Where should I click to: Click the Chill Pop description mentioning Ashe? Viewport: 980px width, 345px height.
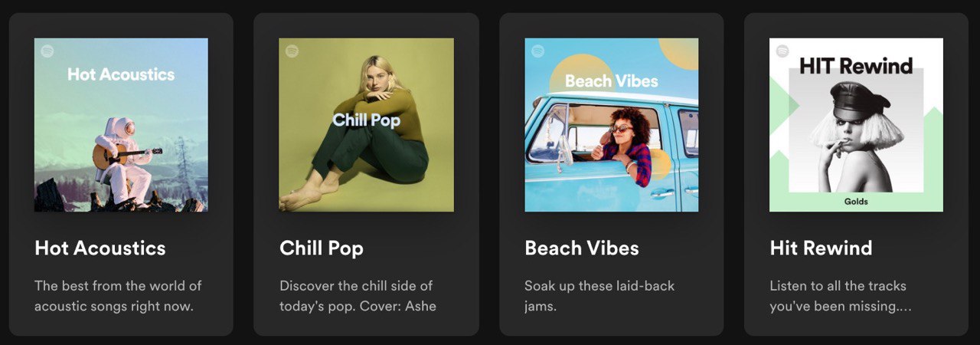click(358, 296)
